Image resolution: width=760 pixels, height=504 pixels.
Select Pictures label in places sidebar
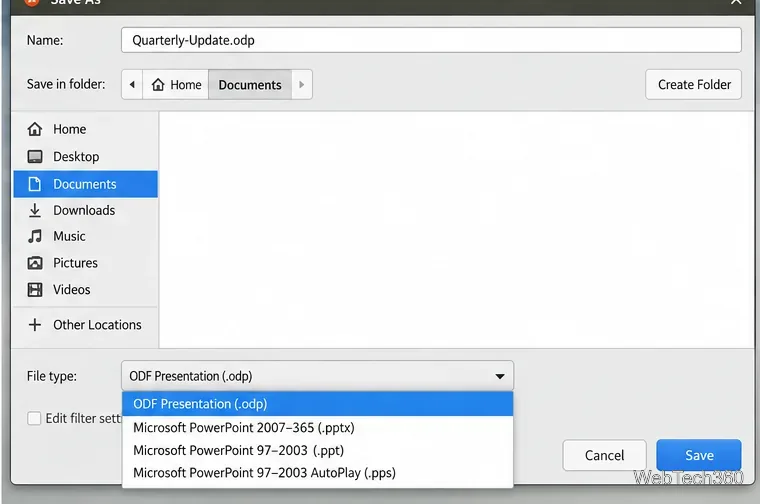pos(76,263)
